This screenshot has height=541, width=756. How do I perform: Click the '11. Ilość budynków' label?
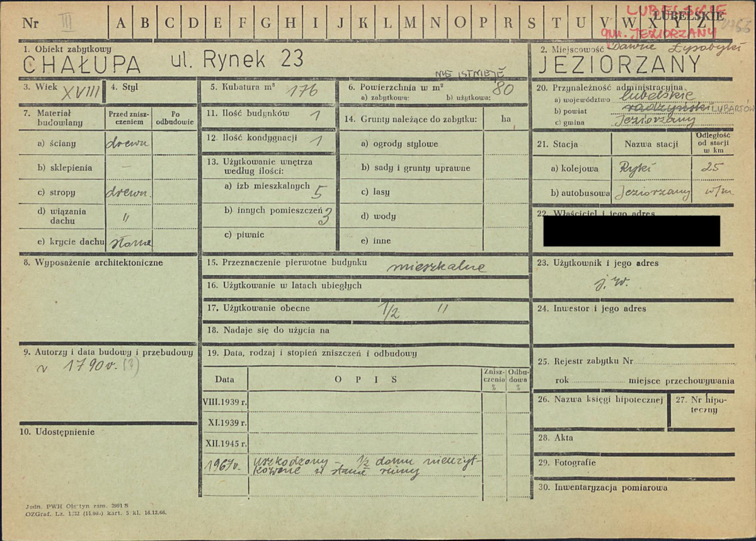248,113
